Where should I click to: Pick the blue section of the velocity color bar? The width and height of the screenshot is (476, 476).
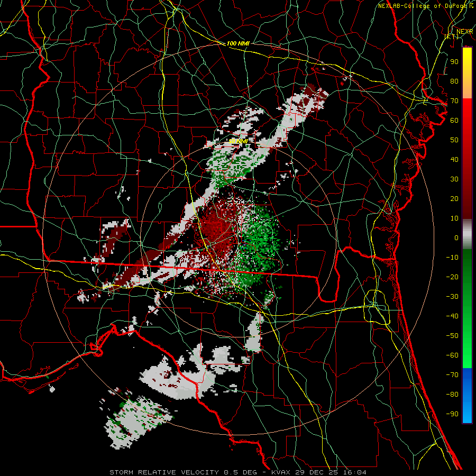[x=467, y=396]
